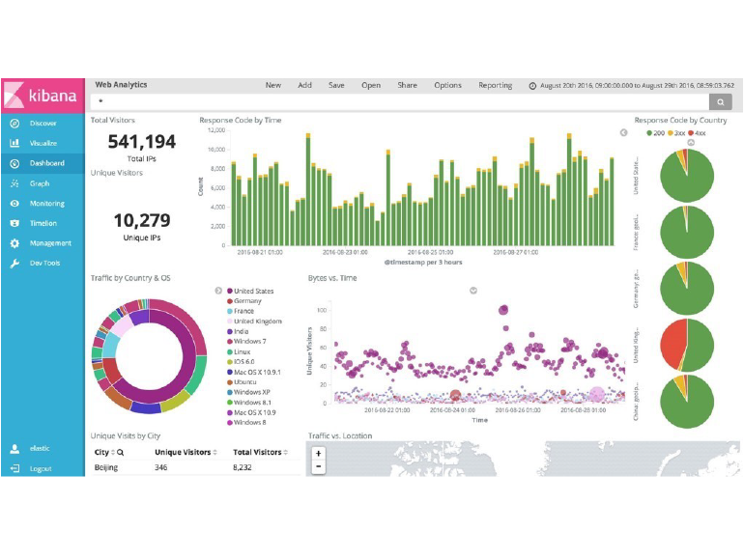Screen dimensions: 744x560
Task: Click the Logout arrow icon
Action: click(14, 468)
